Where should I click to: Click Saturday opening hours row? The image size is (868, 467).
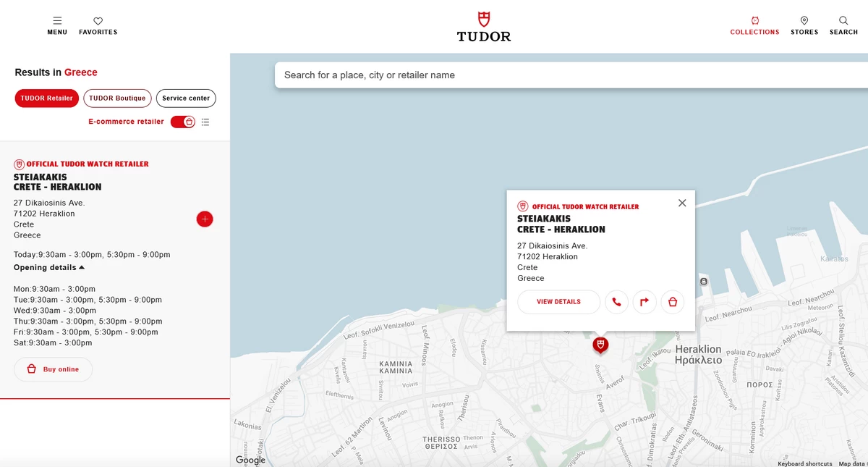pos(53,343)
